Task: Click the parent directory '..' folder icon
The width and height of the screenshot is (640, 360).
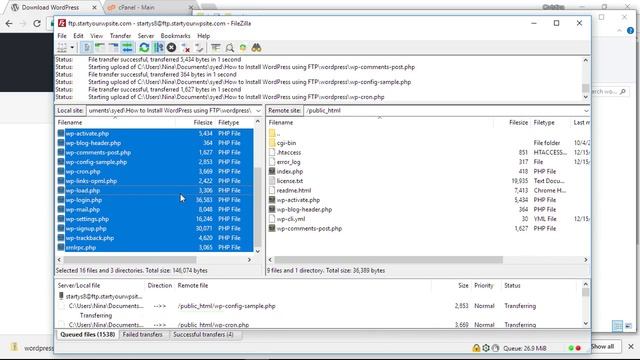Action: pos(272,133)
